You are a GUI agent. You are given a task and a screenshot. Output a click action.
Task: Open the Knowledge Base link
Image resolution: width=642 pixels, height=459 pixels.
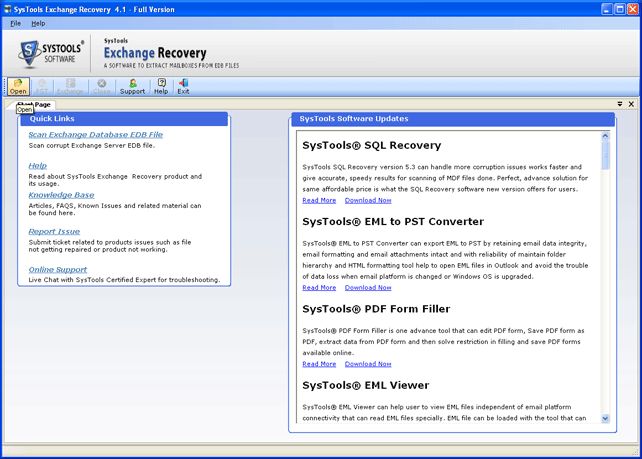61,195
